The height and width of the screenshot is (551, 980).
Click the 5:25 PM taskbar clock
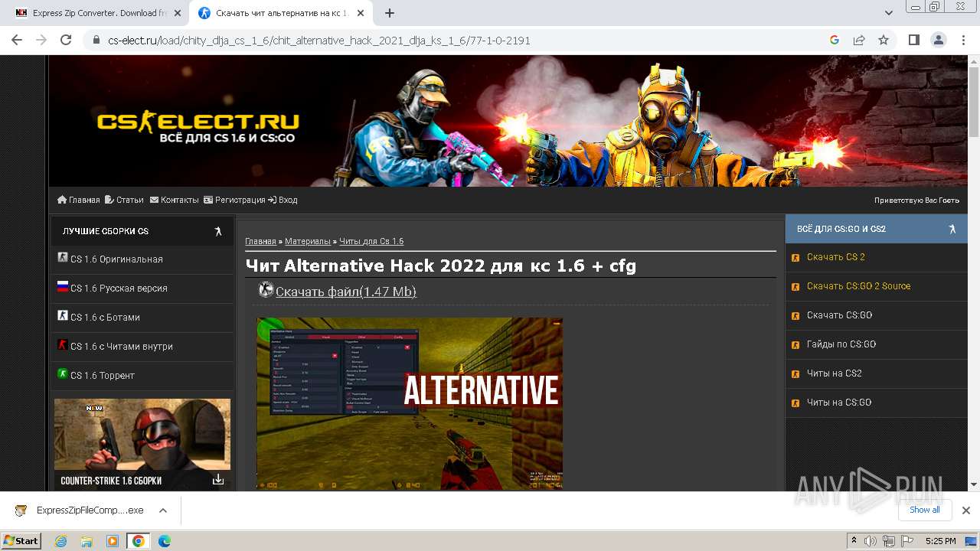click(940, 541)
